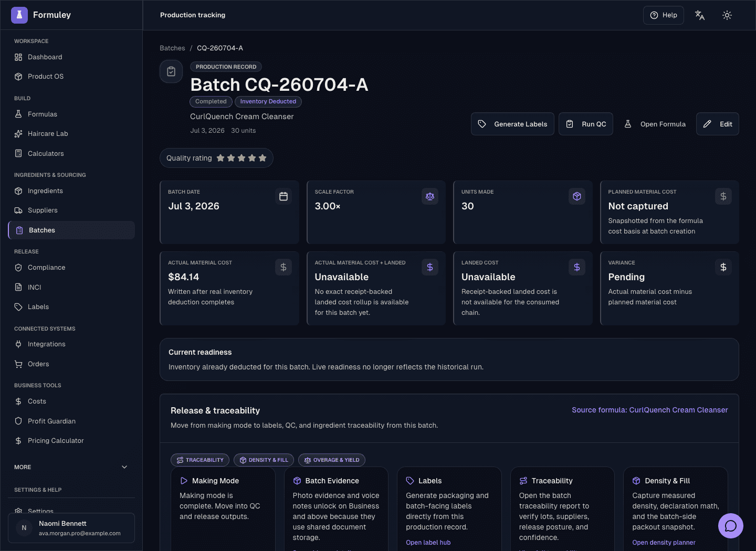The height and width of the screenshot is (551, 756).
Task: Click the INCI document icon
Action: [18, 288]
